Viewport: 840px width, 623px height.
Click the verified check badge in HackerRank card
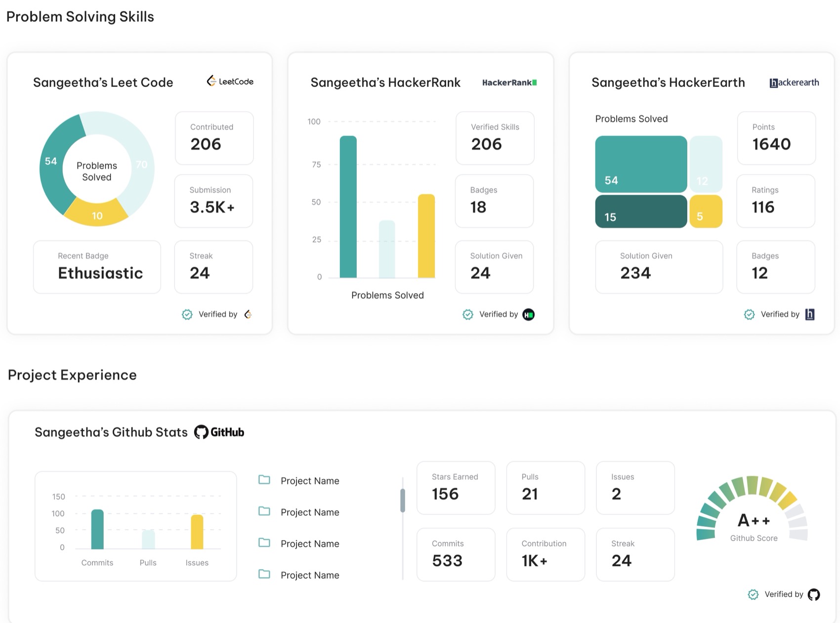pos(467,314)
